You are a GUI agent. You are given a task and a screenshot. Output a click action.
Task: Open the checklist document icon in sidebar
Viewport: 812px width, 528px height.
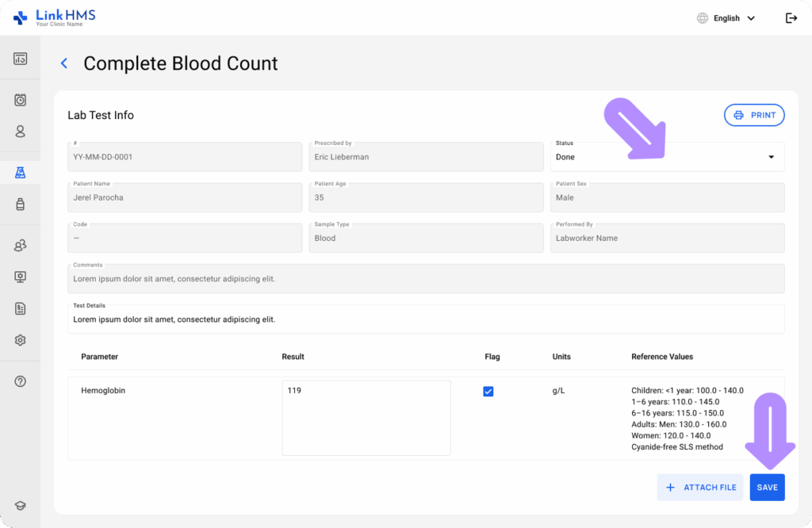point(20,309)
